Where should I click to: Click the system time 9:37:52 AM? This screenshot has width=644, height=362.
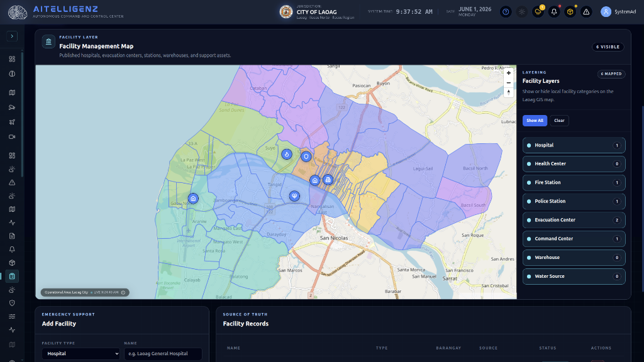[x=414, y=12]
